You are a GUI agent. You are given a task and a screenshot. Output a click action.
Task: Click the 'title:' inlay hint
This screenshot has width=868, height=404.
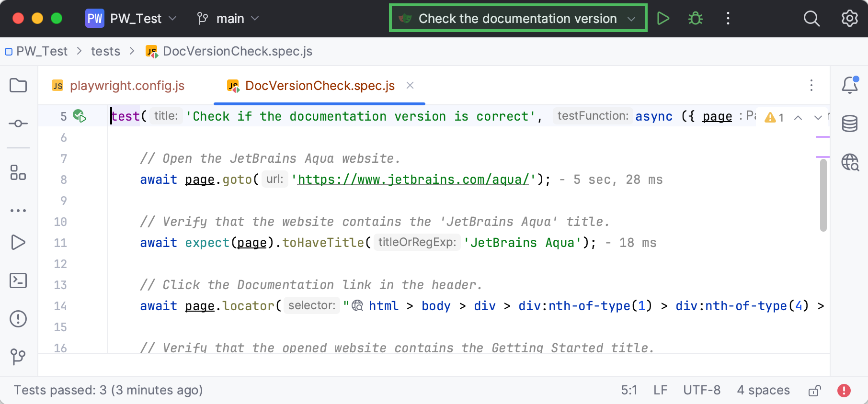coord(166,116)
